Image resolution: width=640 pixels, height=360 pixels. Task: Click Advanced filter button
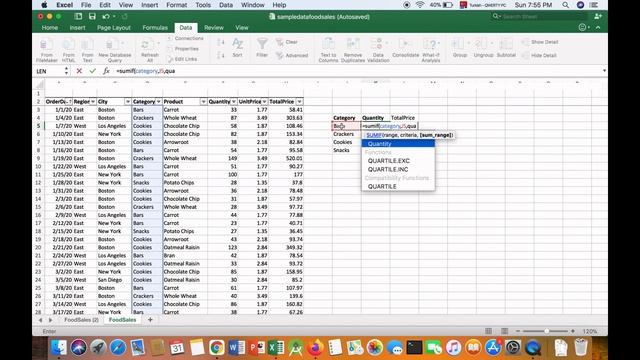(292, 56)
